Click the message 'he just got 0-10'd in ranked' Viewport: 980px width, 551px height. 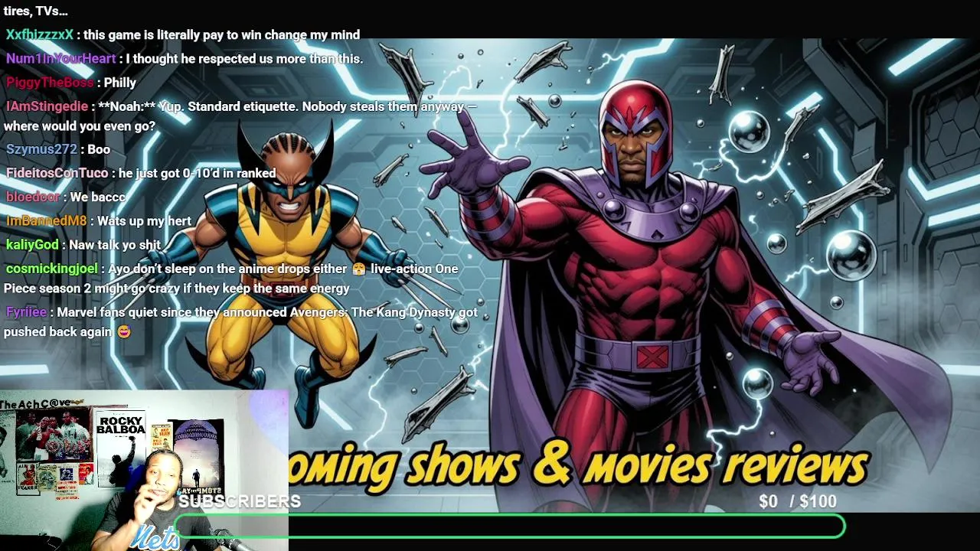point(198,173)
